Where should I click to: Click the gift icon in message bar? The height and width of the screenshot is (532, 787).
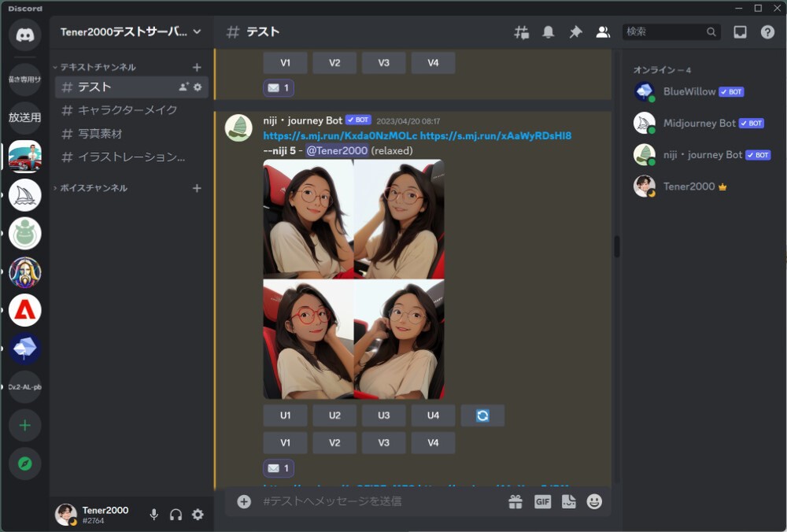[x=515, y=501]
